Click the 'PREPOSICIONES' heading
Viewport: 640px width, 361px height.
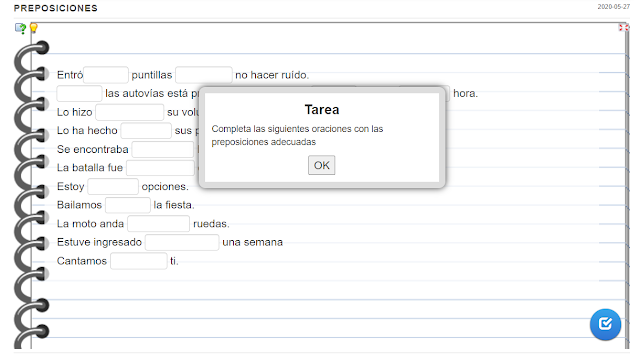[x=56, y=8]
